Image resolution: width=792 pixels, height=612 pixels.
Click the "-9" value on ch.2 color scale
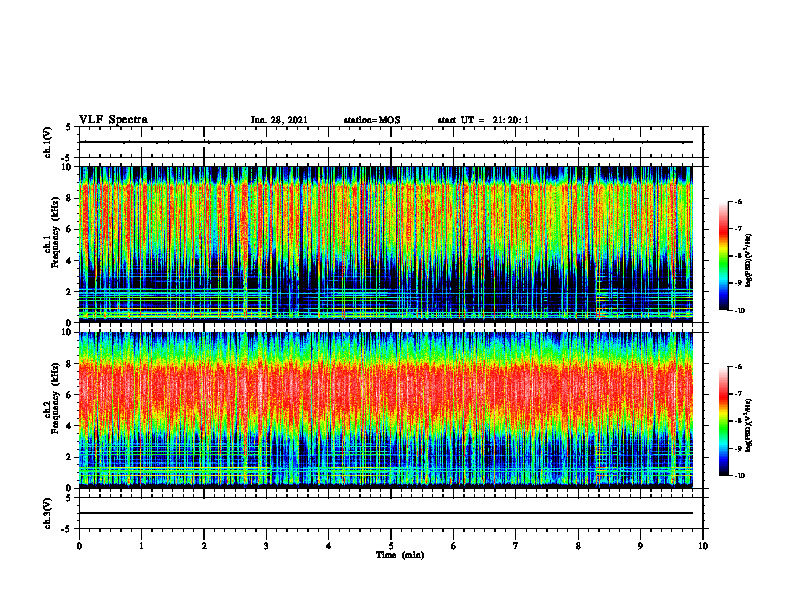[738, 448]
